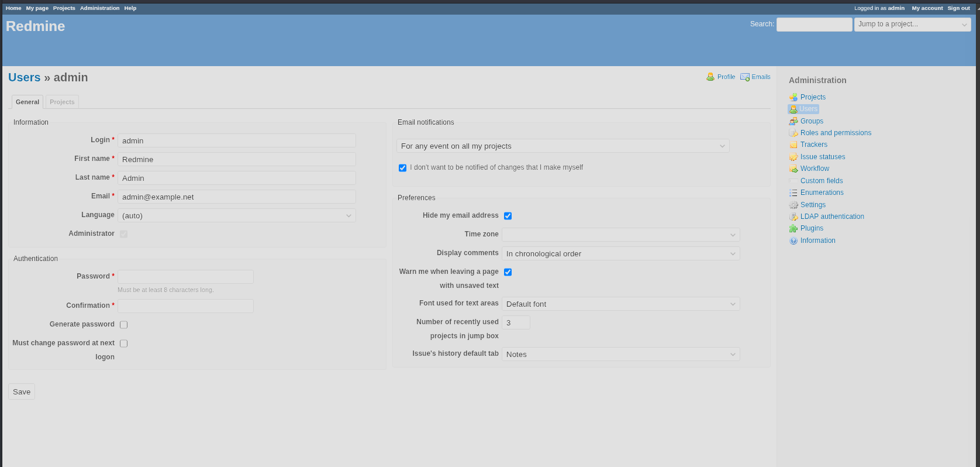Enable Must change password at next logon
The width and height of the screenshot is (980, 467).
(x=123, y=344)
